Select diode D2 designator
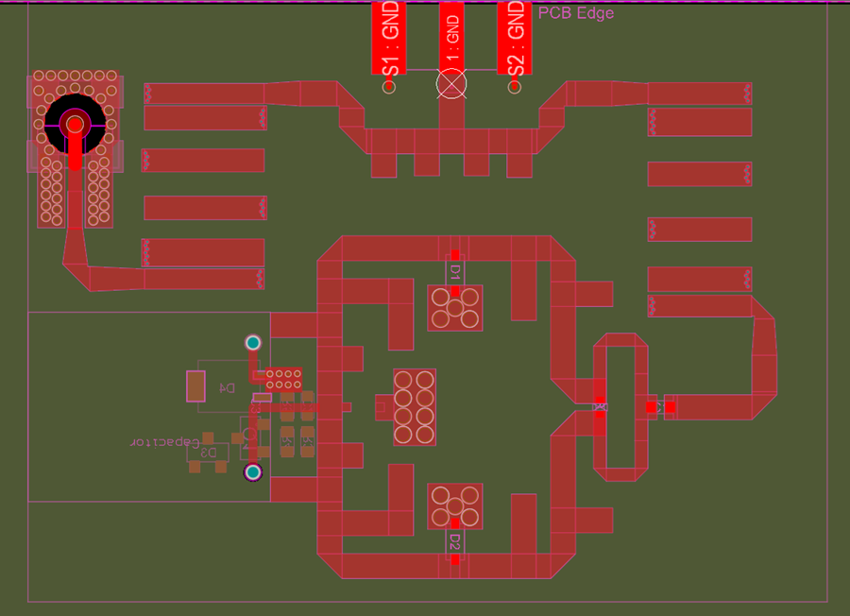850x616 pixels. [455, 541]
